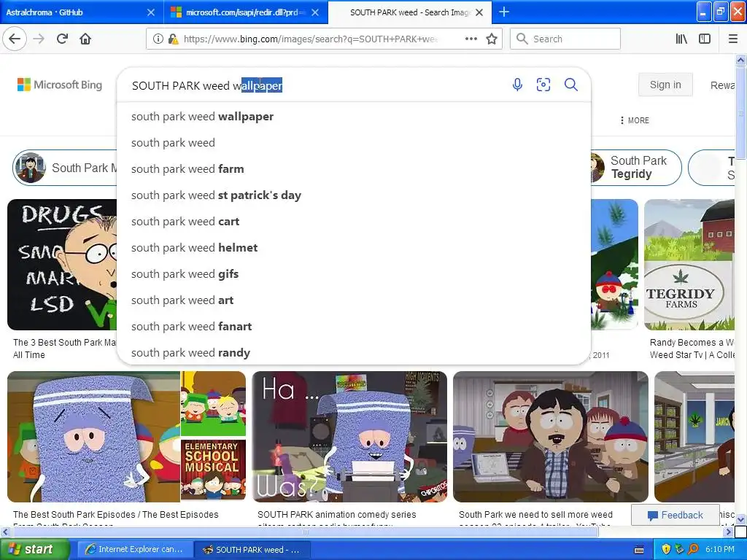
Task: Bookmark this page with the star icon
Action: tap(492, 39)
